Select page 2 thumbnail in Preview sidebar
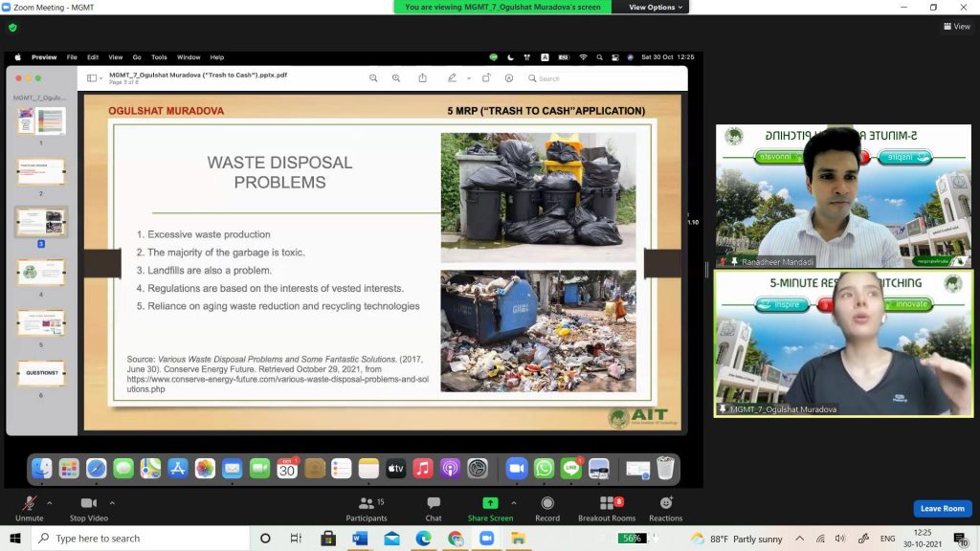Viewport: 980px width, 551px height. (x=41, y=172)
